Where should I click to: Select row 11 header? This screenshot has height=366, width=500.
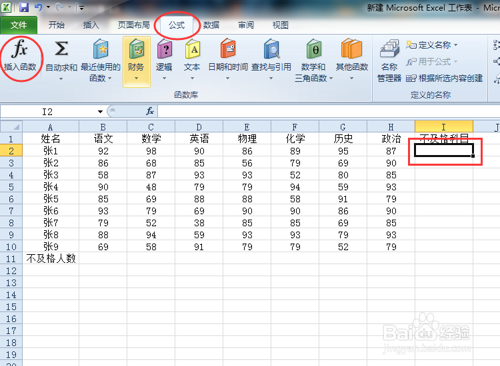click(x=11, y=259)
